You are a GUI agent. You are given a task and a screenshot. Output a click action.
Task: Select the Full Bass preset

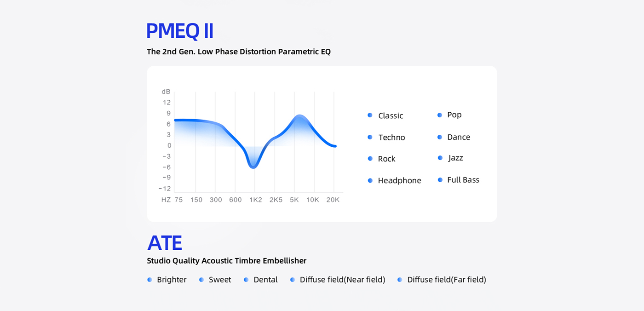[x=463, y=180]
